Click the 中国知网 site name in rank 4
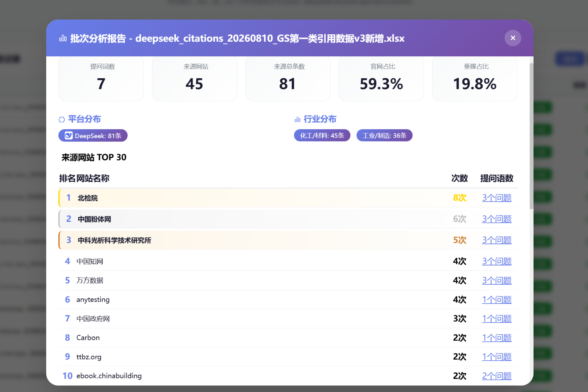The width and height of the screenshot is (588, 392). [90, 261]
